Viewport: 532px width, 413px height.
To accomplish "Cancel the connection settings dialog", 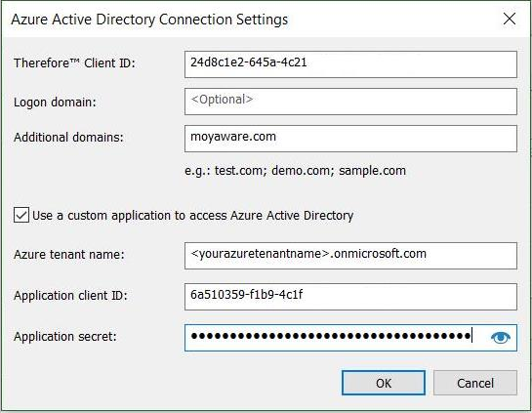I will tap(475, 383).
